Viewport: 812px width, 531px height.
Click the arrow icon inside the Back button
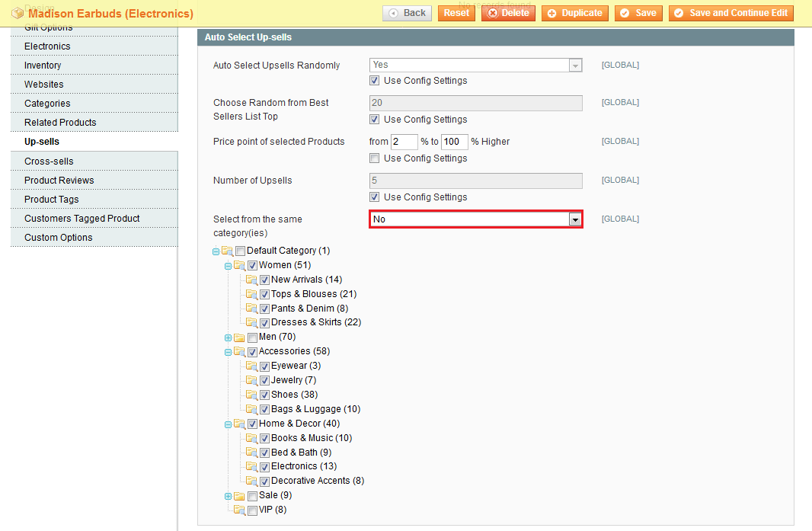click(x=394, y=13)
